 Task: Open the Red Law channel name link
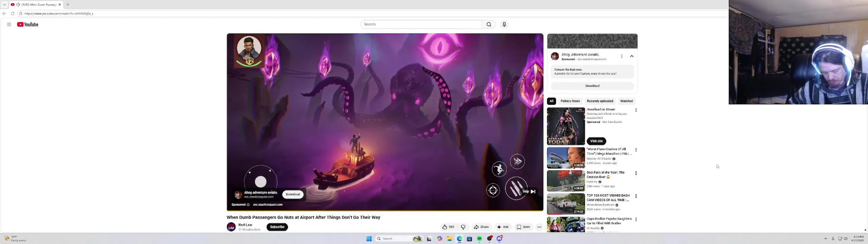pos(245,225)
